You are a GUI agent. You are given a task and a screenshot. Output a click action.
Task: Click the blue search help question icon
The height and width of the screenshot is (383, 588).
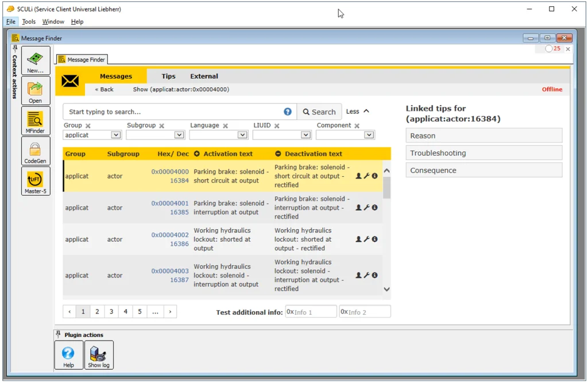click(x=288, y=112)
